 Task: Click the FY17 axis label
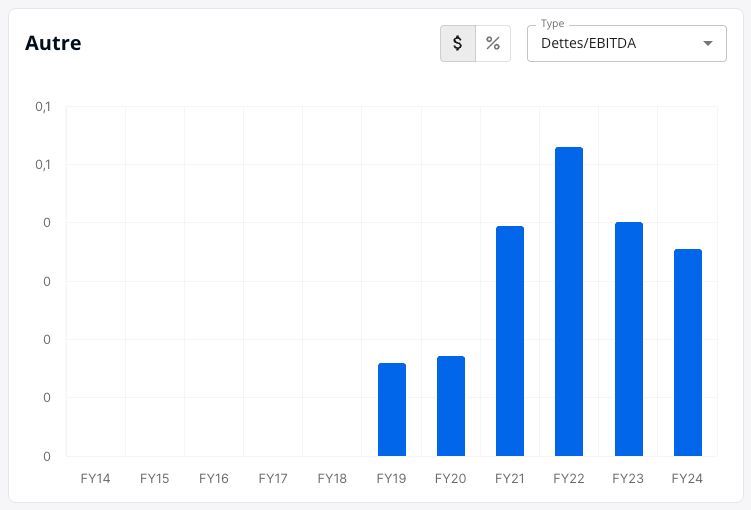tap(273, 478)
